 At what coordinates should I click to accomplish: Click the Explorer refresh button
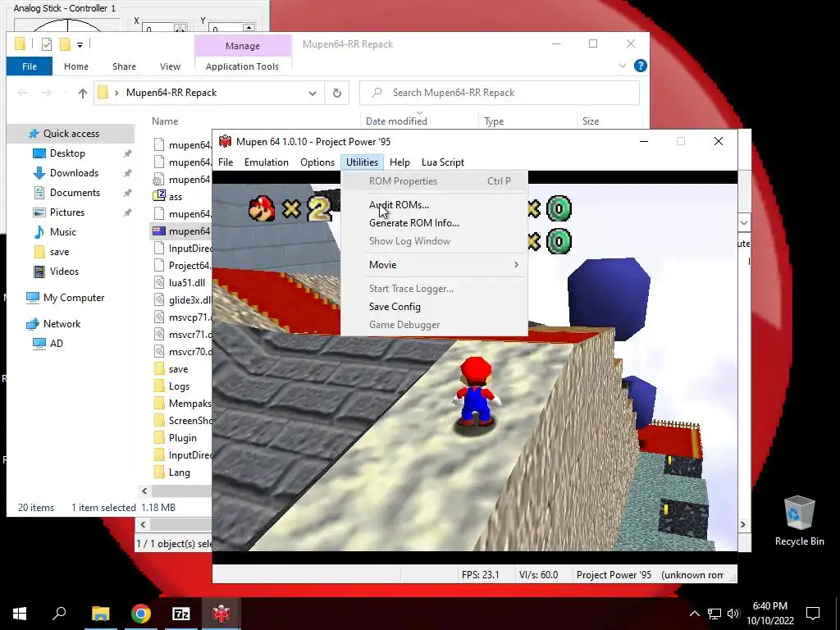337,94
